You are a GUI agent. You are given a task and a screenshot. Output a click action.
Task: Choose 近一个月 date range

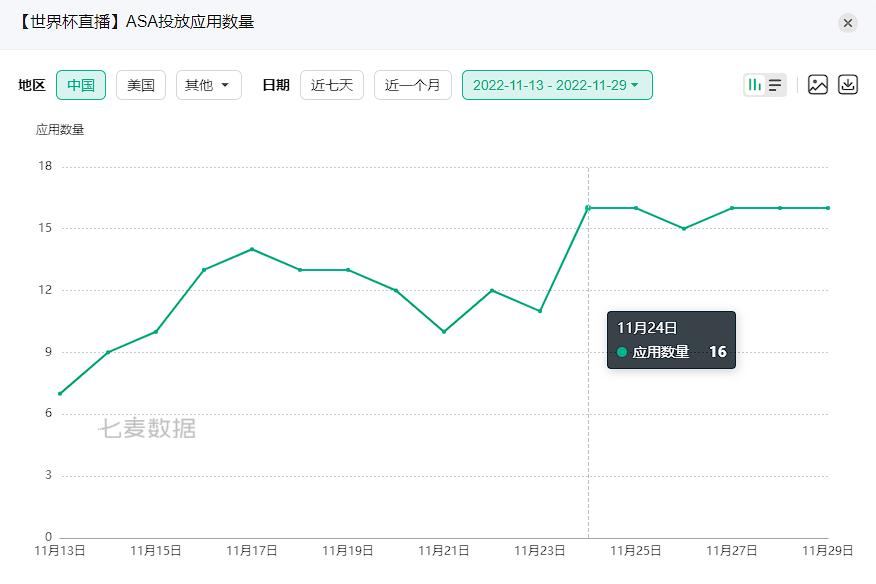413,85
